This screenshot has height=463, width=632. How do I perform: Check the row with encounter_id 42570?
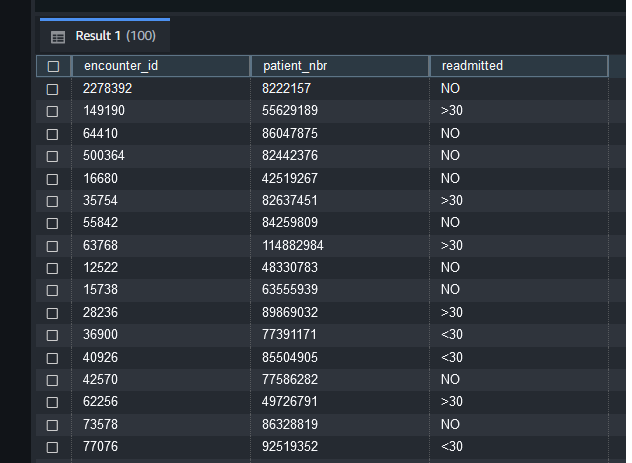click(x=52, y=380)
